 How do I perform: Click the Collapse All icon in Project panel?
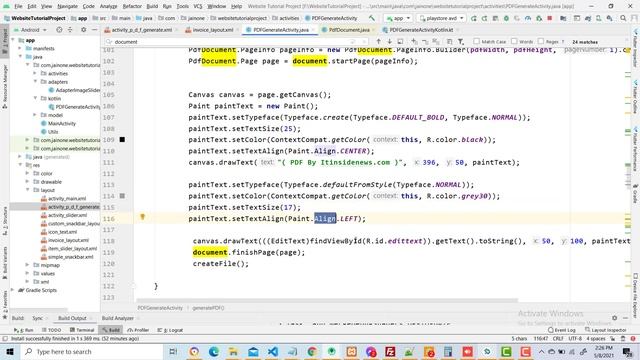(70, 30)
